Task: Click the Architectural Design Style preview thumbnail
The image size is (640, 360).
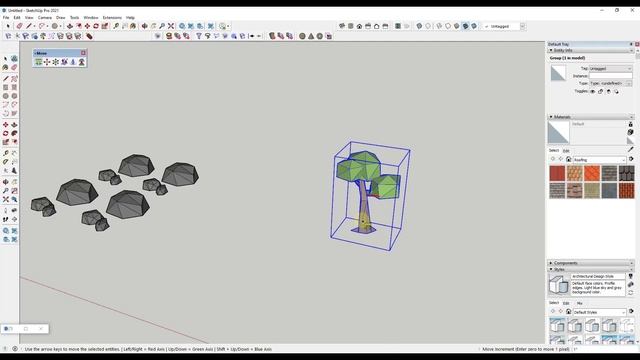Action: [x=558, y=284]
